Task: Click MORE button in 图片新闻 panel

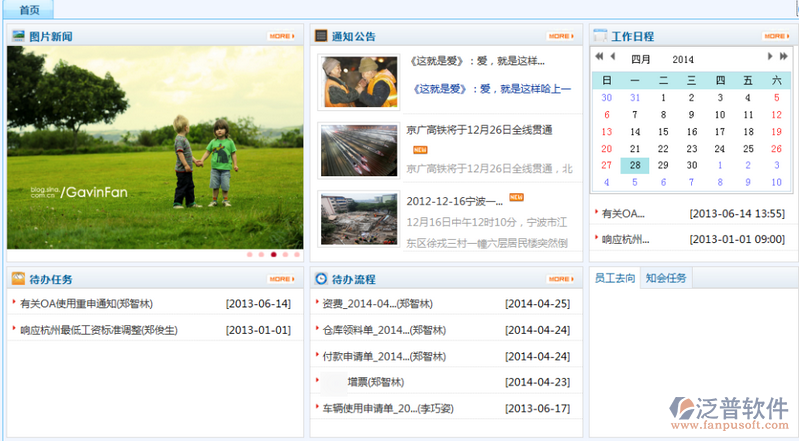Action: point(281,36)
